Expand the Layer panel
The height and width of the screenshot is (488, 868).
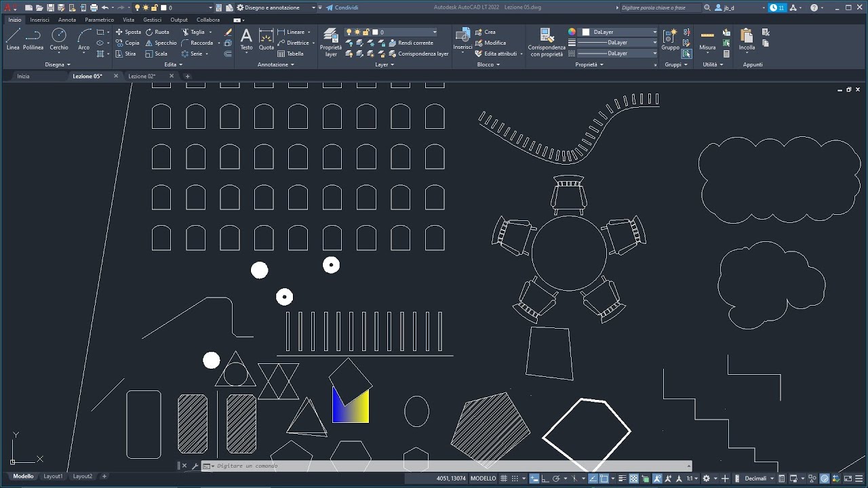[x=384, y=64]
